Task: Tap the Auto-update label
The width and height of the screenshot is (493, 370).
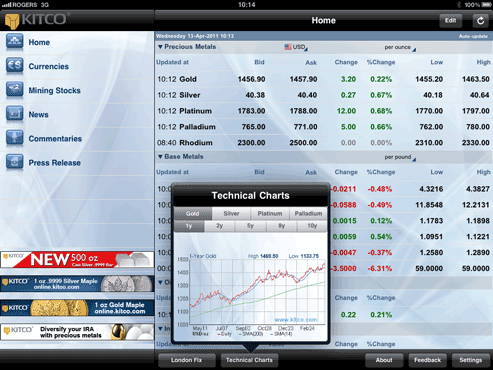Action: click(473, 36)
